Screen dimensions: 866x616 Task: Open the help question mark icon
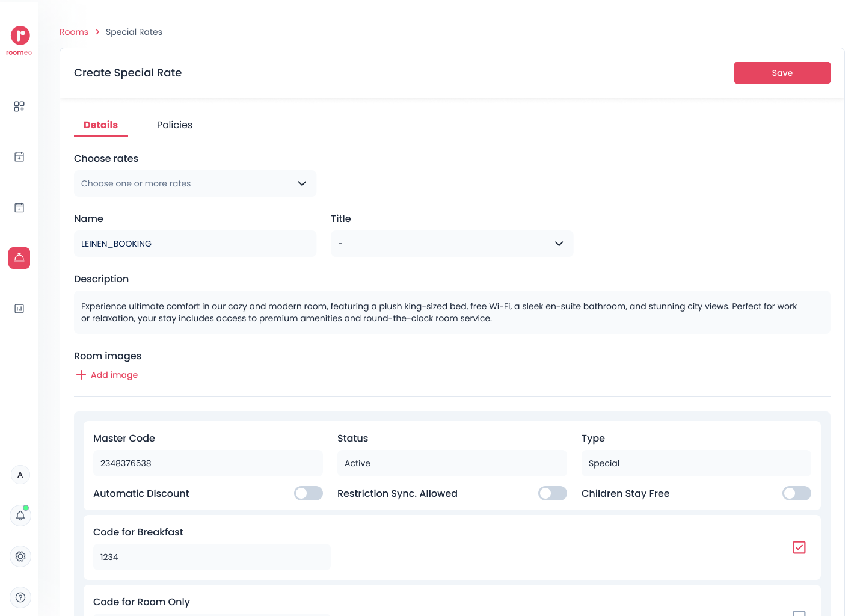[x=20, y=597]
